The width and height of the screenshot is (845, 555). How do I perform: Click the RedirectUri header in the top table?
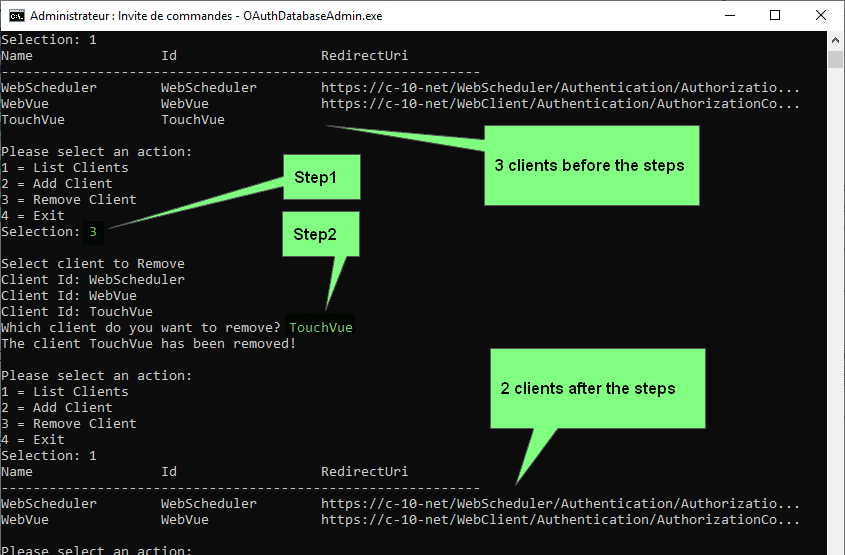(364, 56)
